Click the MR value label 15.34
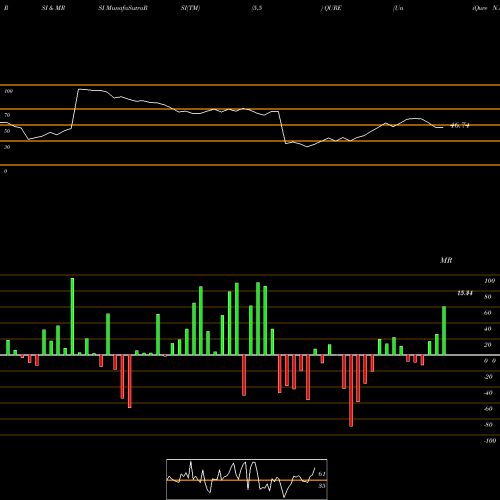This screenshot has height=500, width=500. click(x=465, y=293)
